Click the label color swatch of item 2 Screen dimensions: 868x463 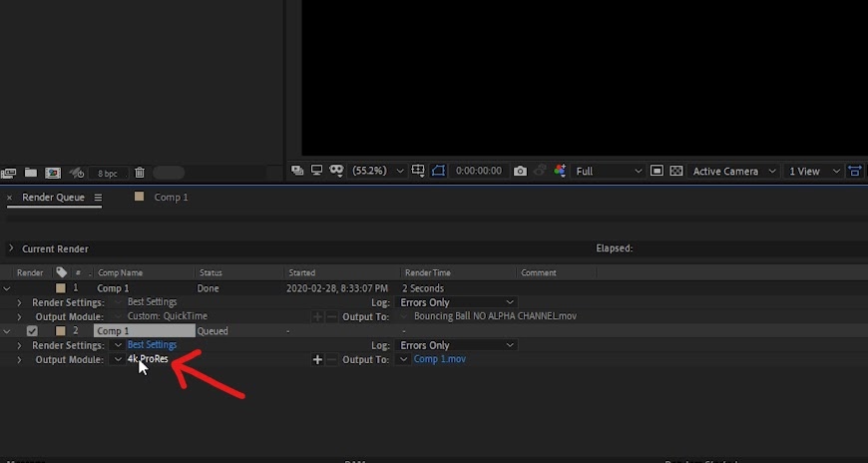61,330
